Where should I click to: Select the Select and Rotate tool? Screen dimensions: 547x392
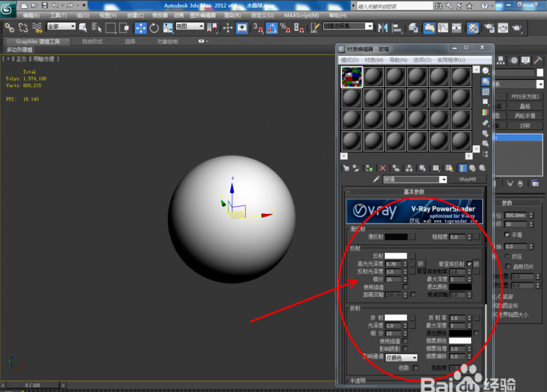(x=154, y=28)
